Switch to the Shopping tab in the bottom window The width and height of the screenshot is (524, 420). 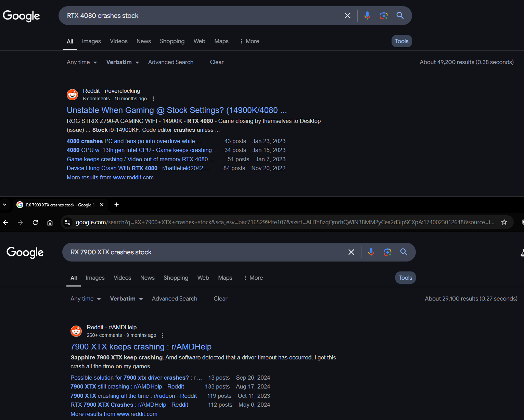pyautogui.click(x=176, y=278)
